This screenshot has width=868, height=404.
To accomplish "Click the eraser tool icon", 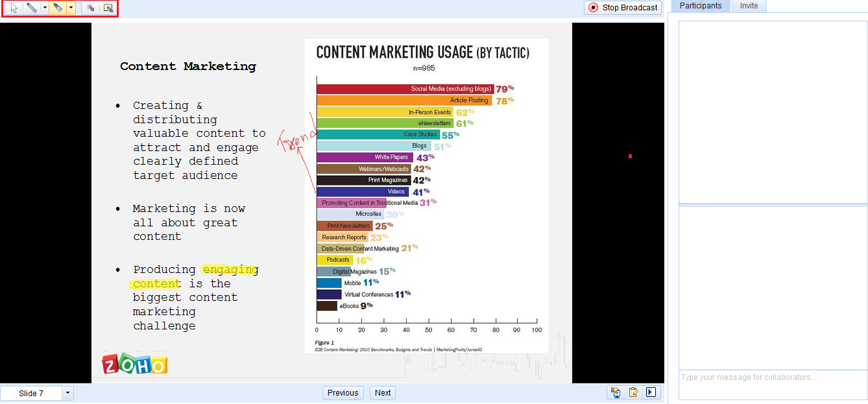I will (91, 8).
